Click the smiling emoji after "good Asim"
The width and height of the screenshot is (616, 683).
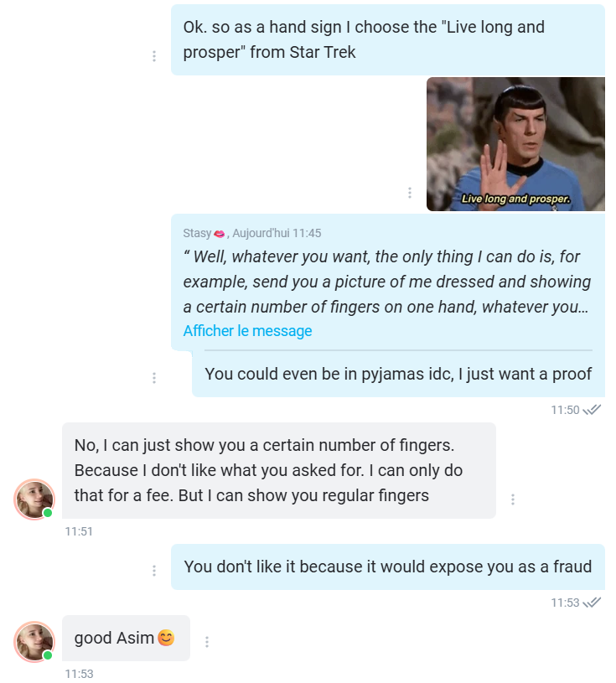click(x=166, y=639)
